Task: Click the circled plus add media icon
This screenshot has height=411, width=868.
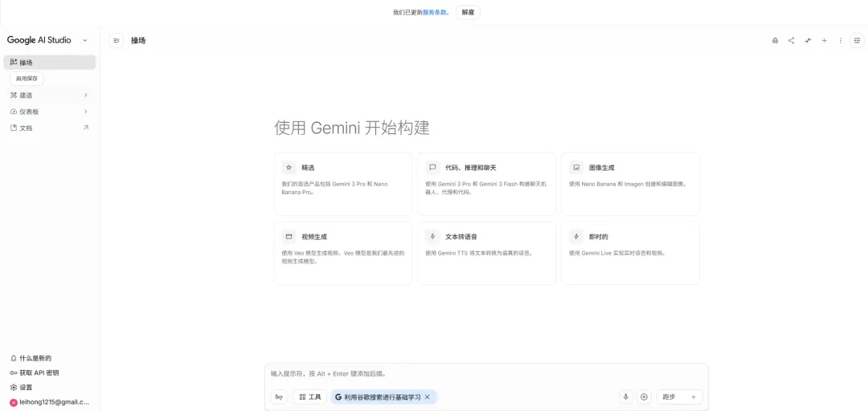Action: 644,397
